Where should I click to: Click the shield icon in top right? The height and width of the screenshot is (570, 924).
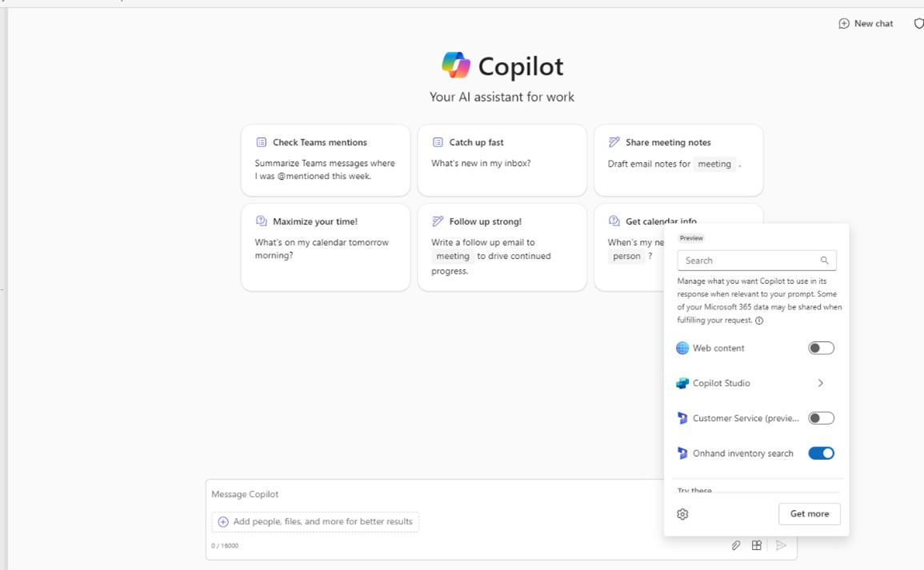(918, 23)
